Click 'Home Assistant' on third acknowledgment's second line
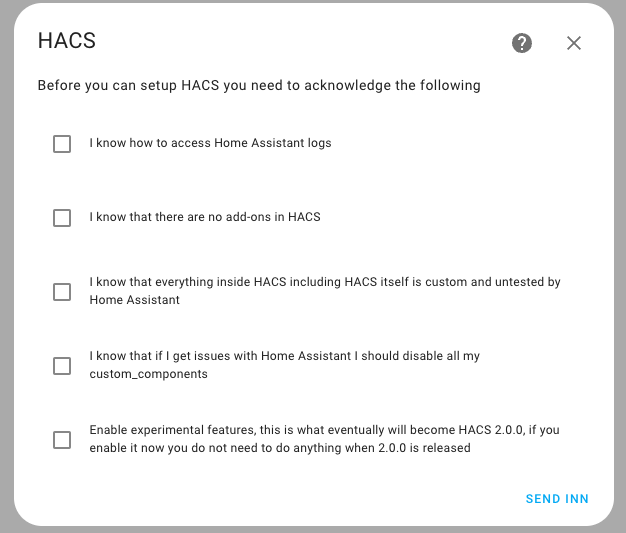 point(134,300)
